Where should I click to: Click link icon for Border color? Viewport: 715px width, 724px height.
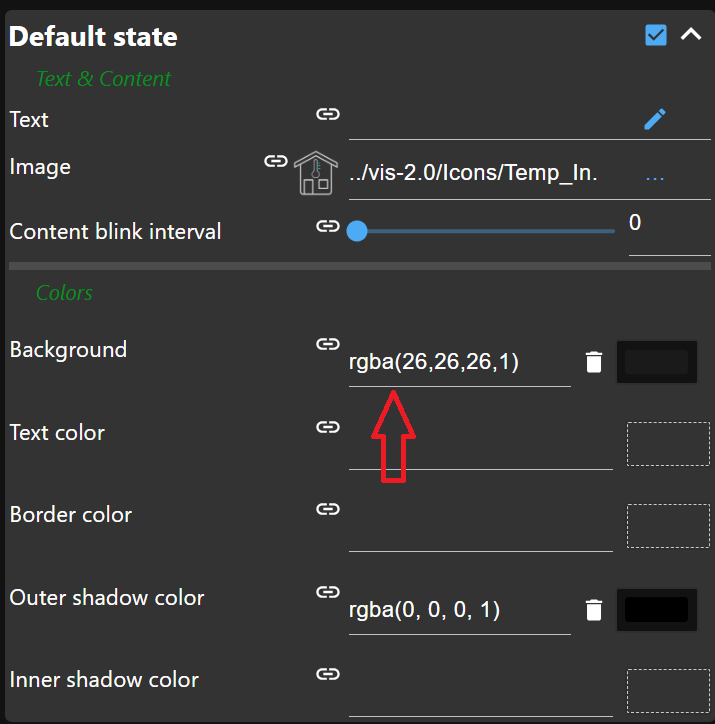tap(327, 509)
